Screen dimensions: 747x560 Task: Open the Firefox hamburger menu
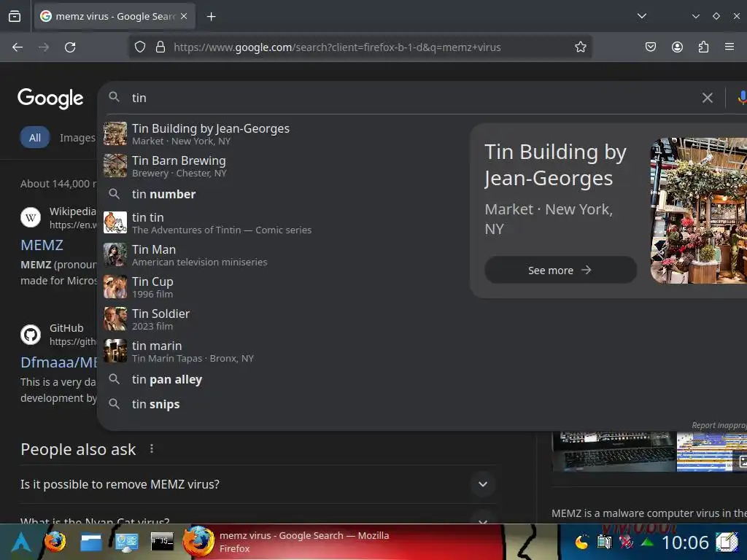pyautogui.click(x=729, y=47)
